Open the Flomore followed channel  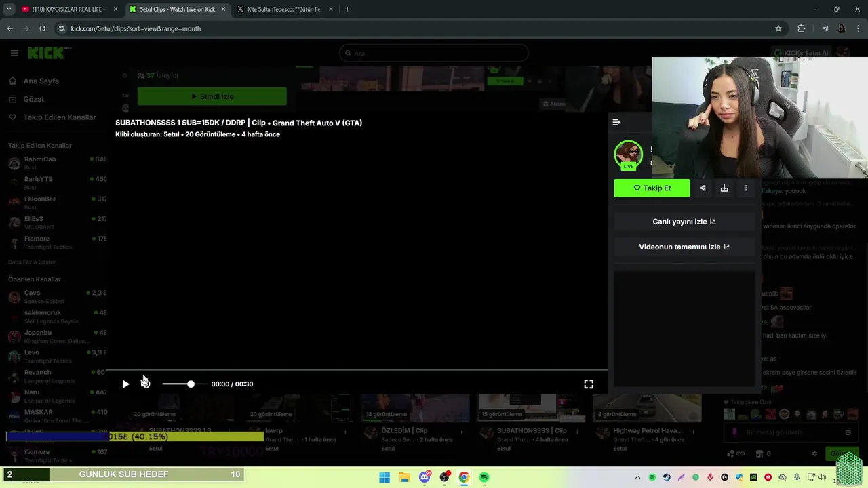57,243
